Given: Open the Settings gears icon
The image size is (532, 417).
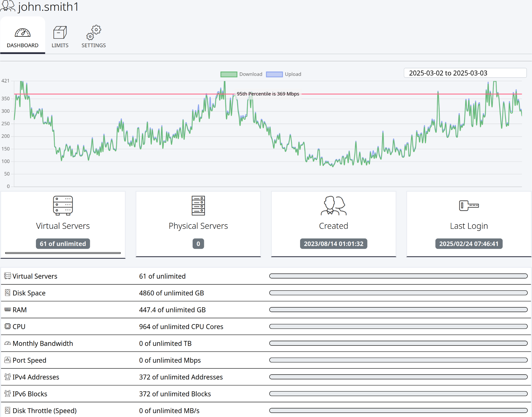Looking at the screenshot, I should pos(94,32).
